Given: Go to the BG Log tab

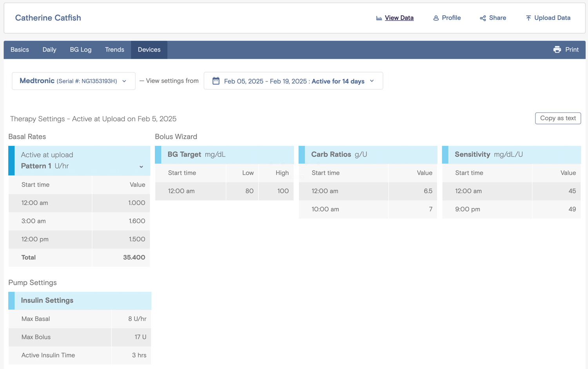Looking at the screenshot, I should tap(81, 50).
